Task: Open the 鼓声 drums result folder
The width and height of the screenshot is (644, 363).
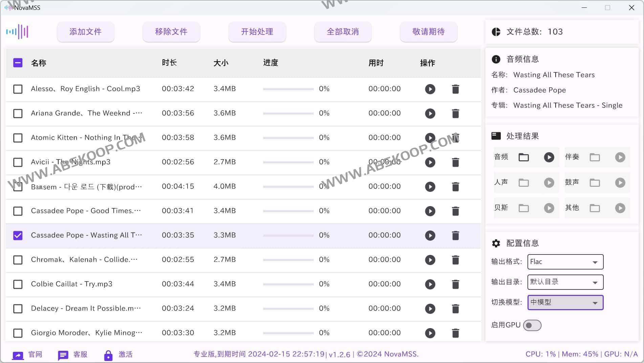Action: [x=595, y=182]
